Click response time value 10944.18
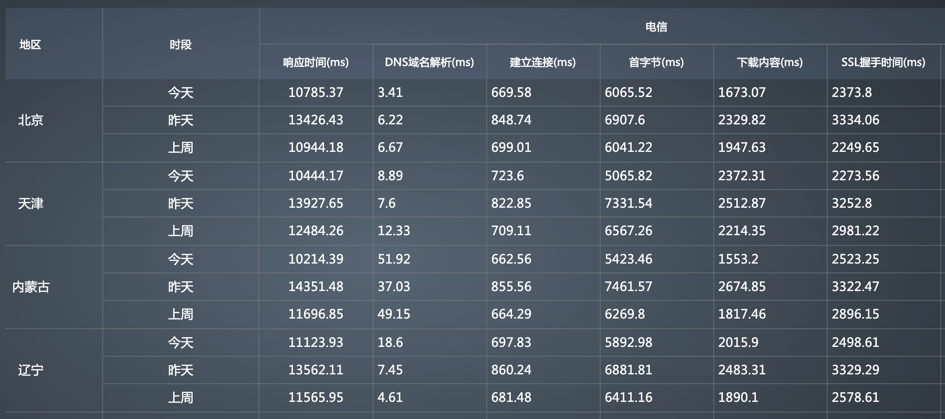The height and width of the screenshot is (419, 945). [316, 148]
